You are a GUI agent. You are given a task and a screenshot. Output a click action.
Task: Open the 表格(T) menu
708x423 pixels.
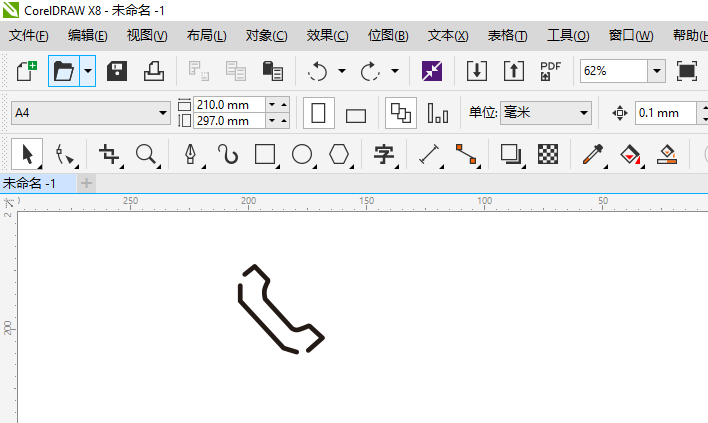[507, 35]
